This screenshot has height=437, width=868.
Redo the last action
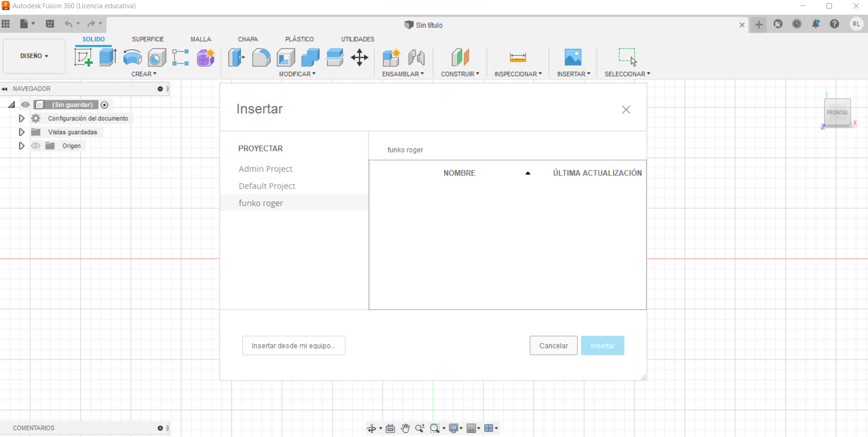click(91, 24)
